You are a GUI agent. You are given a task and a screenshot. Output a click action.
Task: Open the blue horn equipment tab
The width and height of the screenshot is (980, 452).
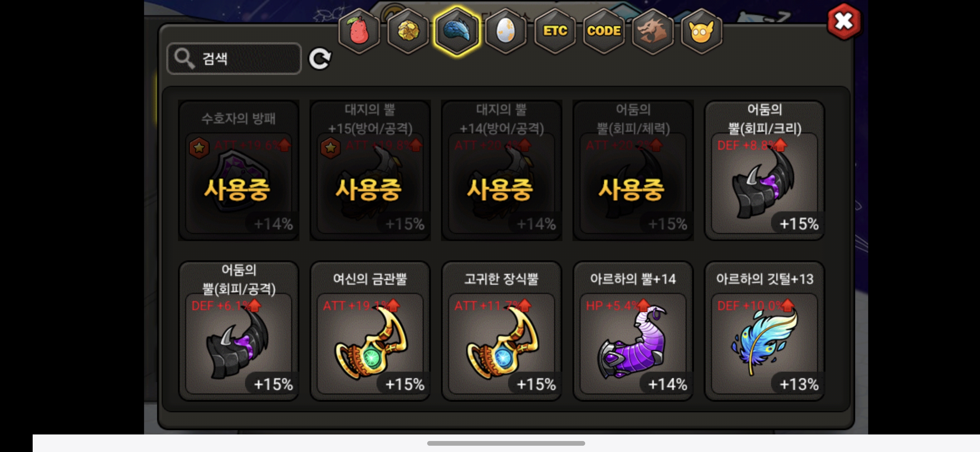point(456,31)
